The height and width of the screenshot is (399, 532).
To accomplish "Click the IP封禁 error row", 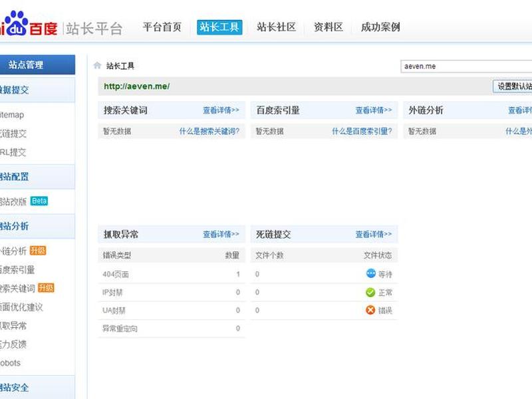I will point(172,293).
